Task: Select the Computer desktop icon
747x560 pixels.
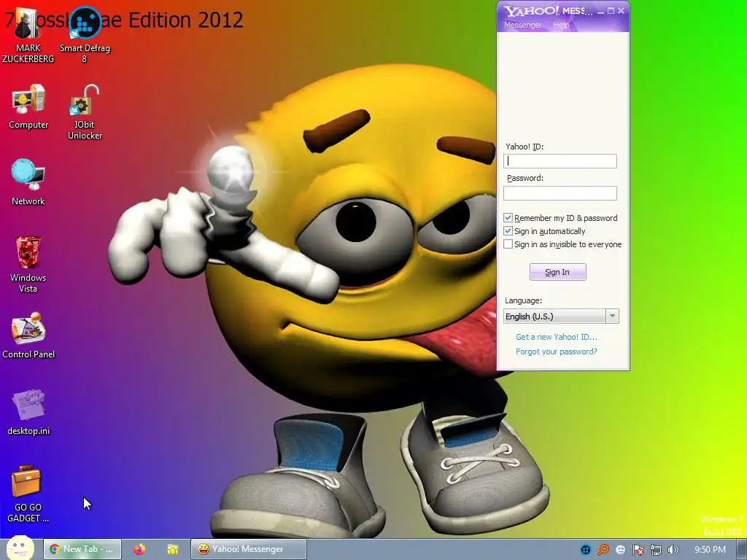Action: 28,106
